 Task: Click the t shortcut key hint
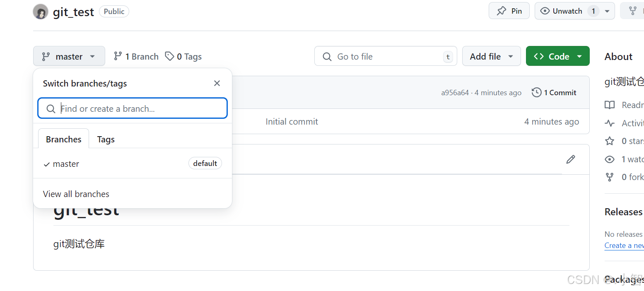point(448,57)
